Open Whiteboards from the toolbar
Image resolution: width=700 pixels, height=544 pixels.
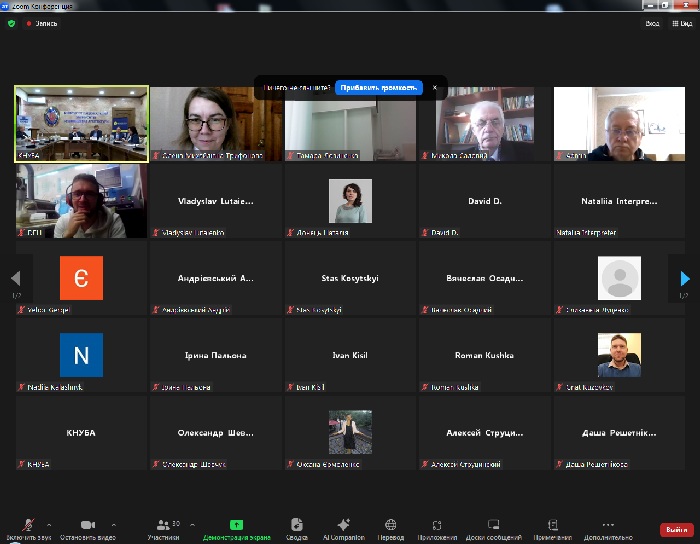(x=493, y=525)
